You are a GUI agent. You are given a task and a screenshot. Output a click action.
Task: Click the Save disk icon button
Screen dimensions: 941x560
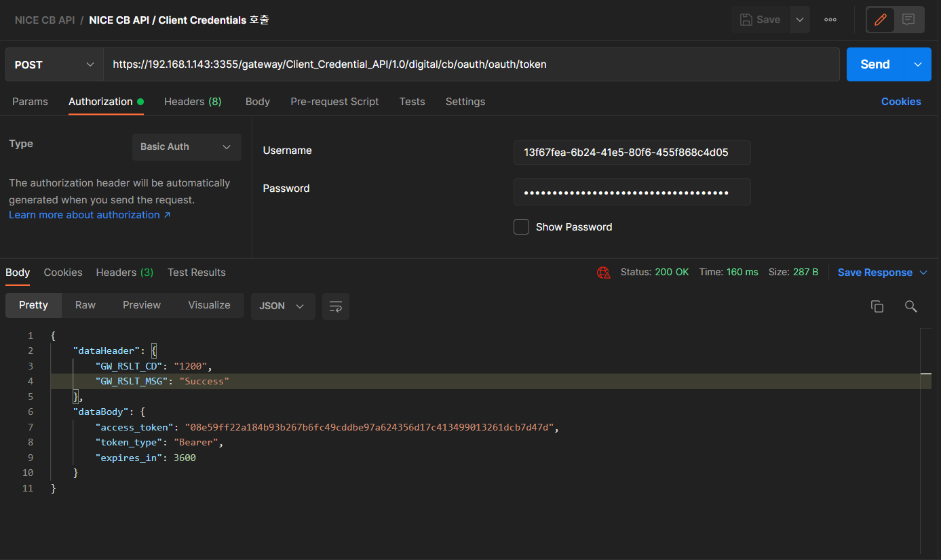tap(760, 20)
